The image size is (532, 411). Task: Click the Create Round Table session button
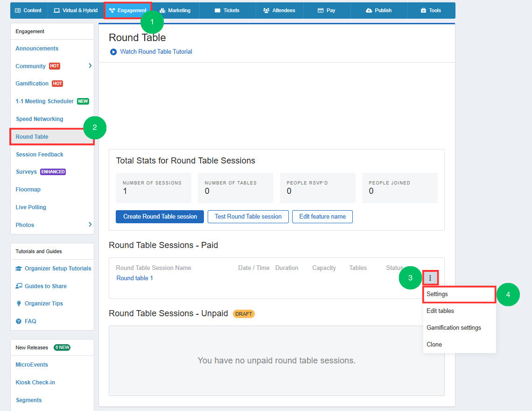[160, 217]
